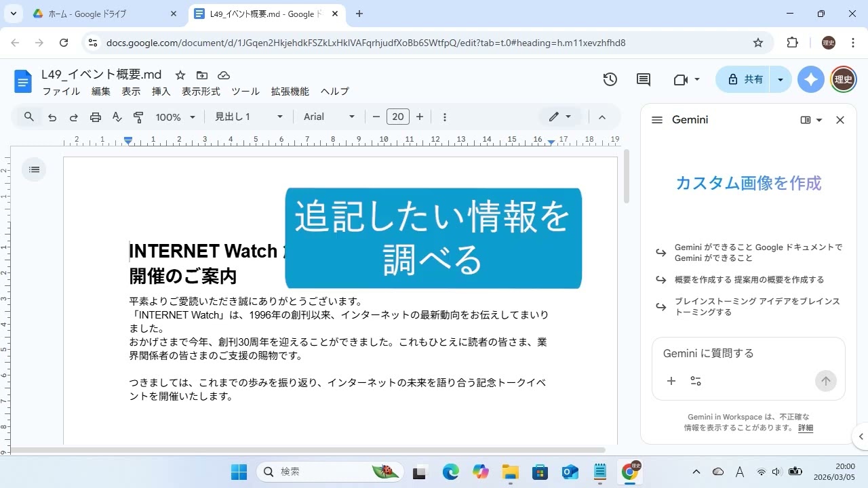
Task: Open 表示 menu
Action: (x=131, y=91)
